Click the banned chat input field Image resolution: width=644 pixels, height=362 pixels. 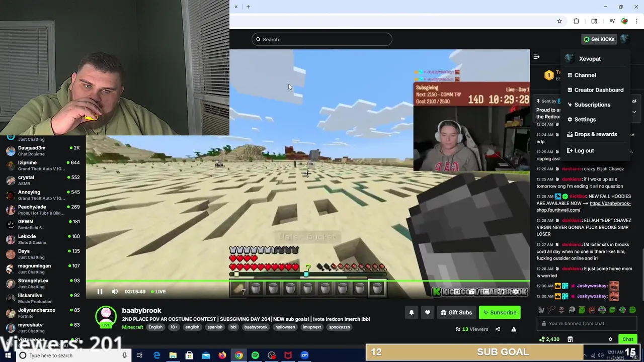coord(587,323)
